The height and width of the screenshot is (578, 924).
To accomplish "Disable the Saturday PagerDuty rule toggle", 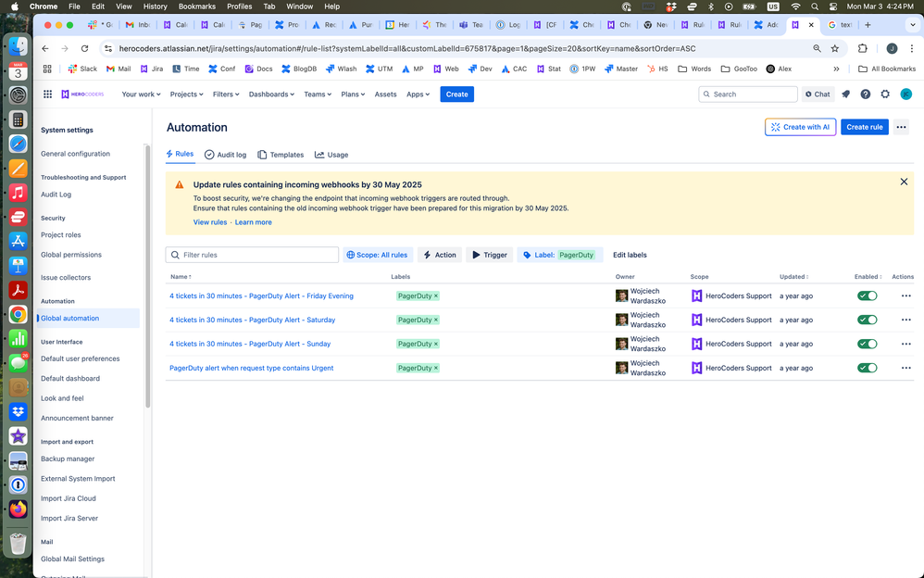I will click(x=867, y=320).
